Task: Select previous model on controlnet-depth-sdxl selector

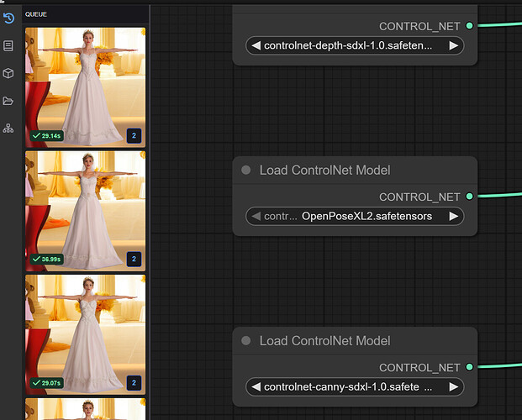Action: (x=256, y=45)
